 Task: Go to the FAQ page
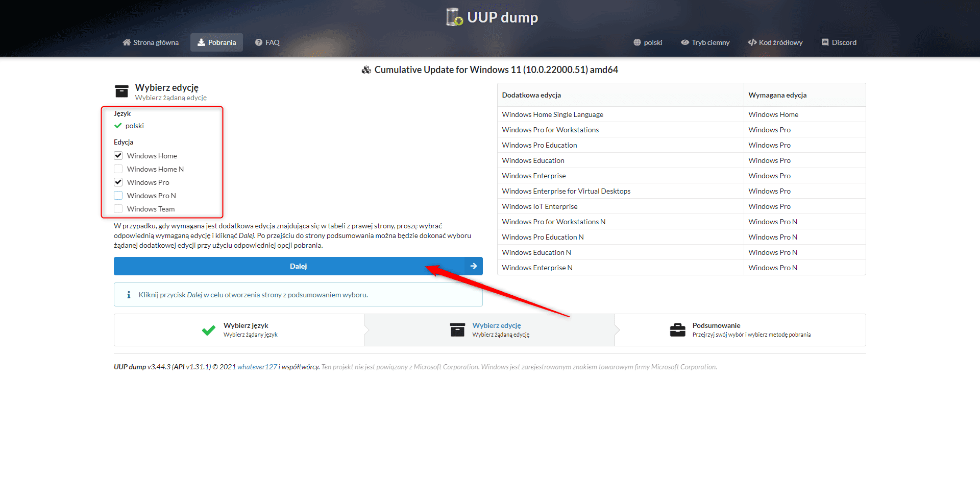pos(267,42)
